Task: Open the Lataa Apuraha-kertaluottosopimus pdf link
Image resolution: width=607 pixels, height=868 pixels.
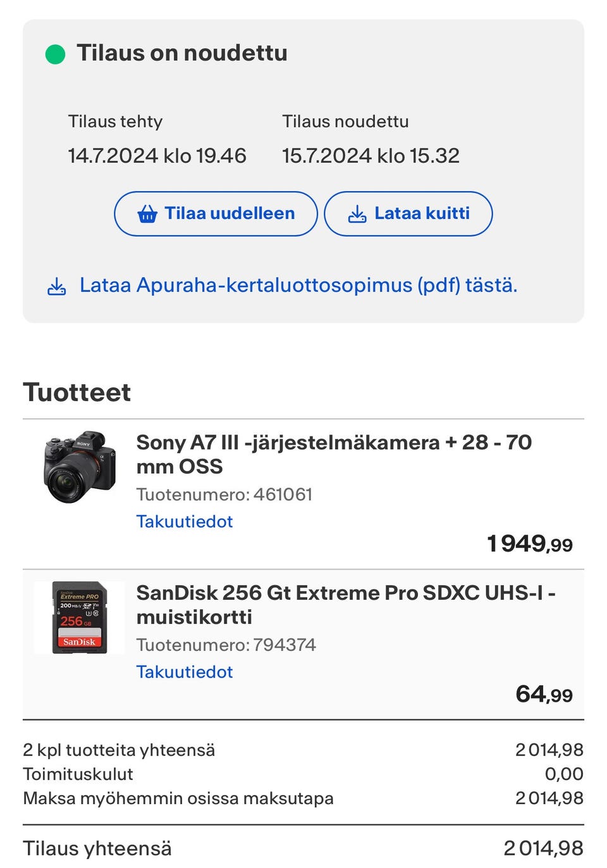Action: point(298,285)
